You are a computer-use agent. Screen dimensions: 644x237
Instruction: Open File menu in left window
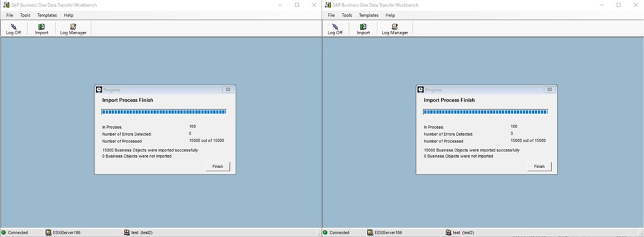pos(10,15)
